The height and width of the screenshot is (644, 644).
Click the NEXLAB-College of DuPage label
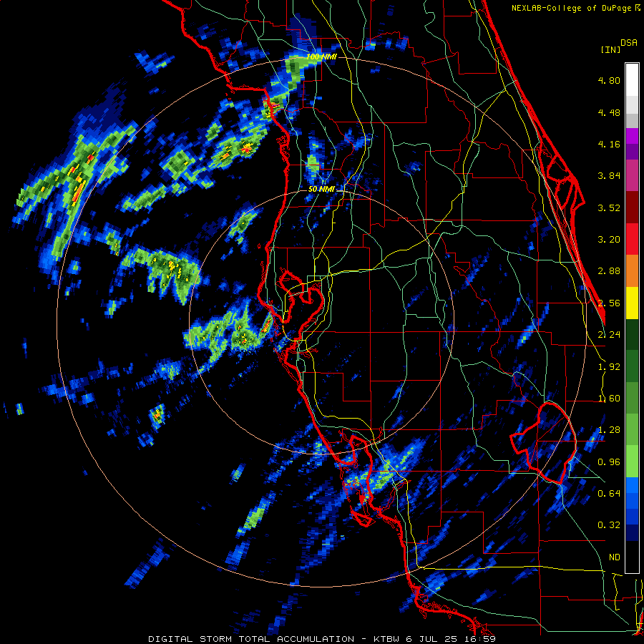pyautogui.click(x=571, y=8)
